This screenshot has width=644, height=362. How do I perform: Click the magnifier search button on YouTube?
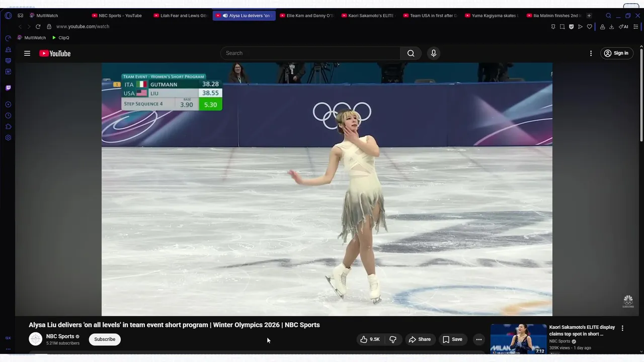tap(411, 53)
